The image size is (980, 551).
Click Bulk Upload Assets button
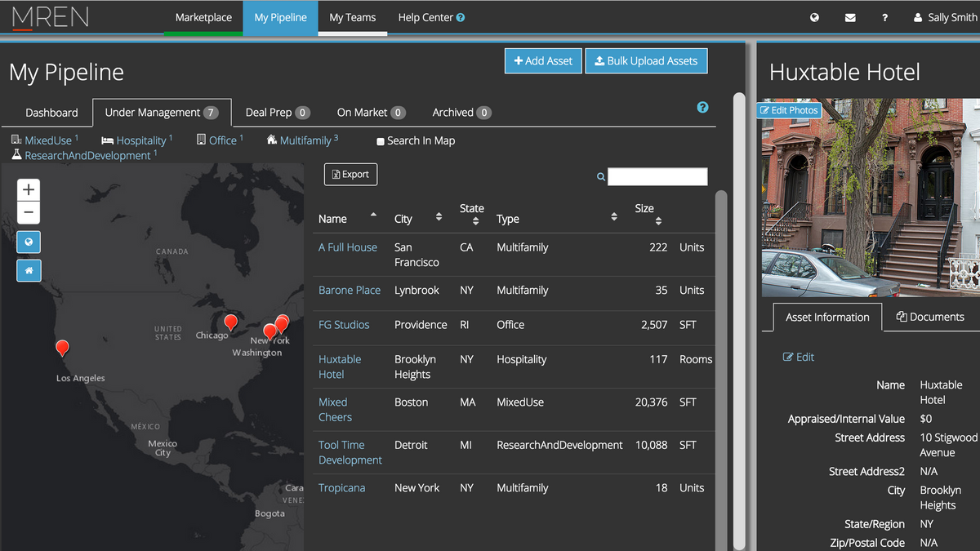pos(646,61)
